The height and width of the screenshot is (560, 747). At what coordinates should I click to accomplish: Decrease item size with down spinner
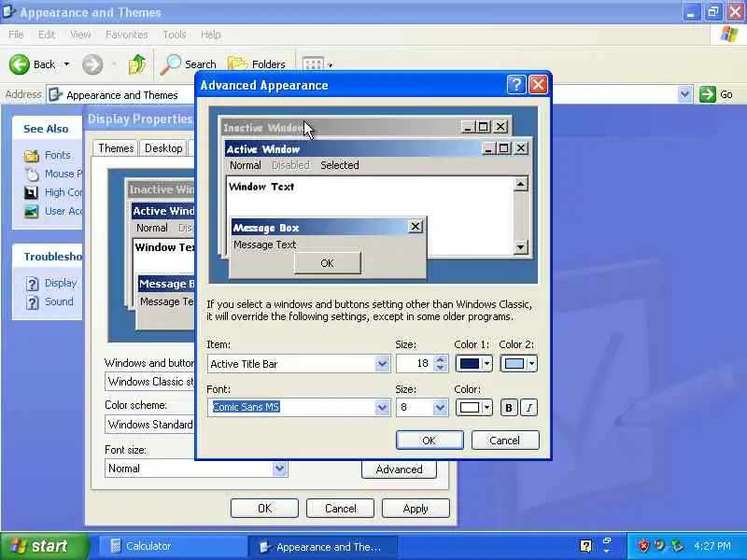pyautogui.click(x=441, y=368)
